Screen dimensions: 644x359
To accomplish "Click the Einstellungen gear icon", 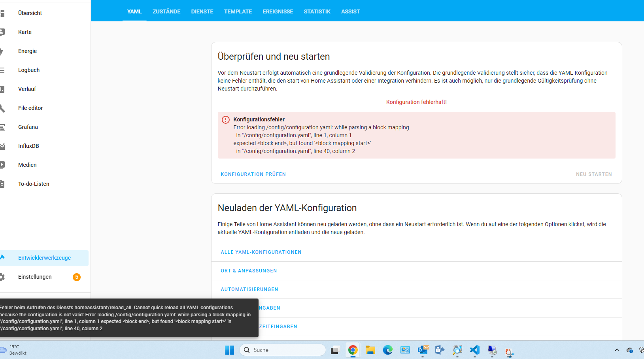I will [2, 277].
